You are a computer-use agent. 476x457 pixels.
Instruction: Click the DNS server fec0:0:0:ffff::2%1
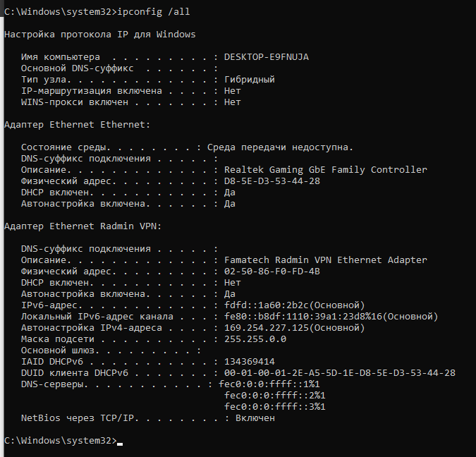(x=275, y=396)
